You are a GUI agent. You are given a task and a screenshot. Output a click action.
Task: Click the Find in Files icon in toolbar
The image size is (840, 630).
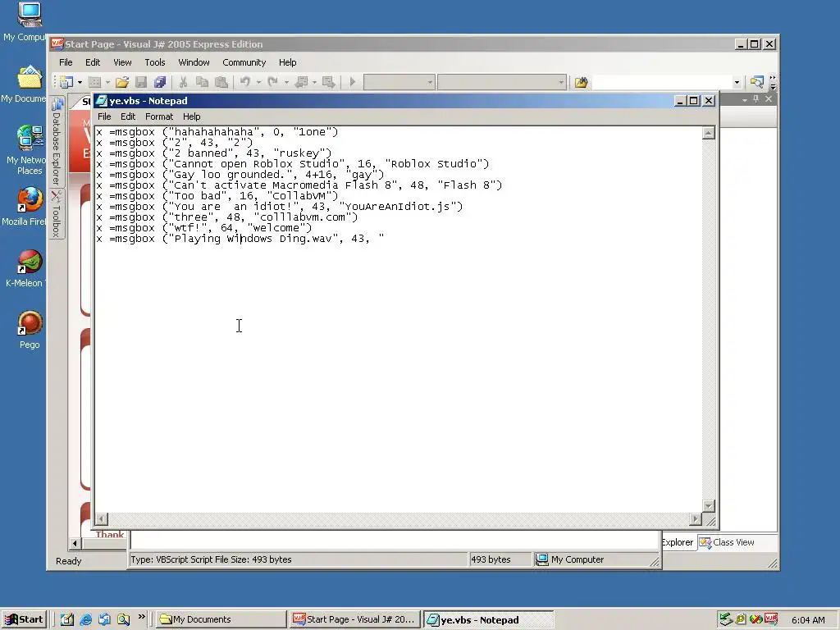pyautogui.click(x=582, y=82)
